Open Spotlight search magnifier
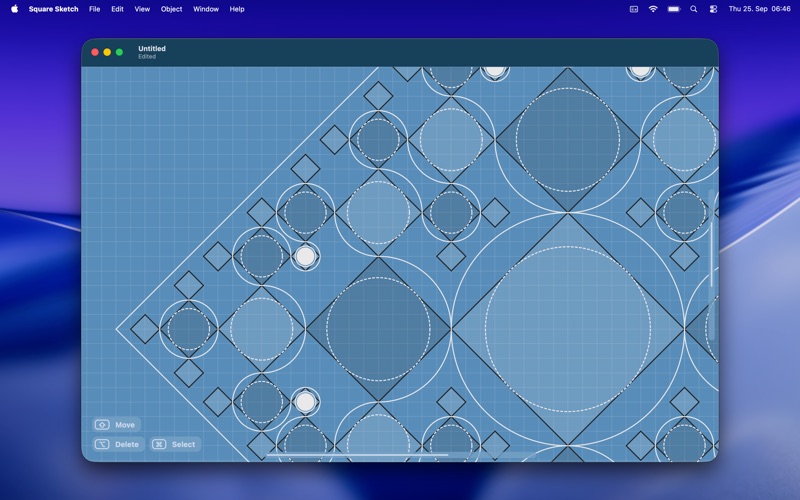Viewport: 800px width, 500px height. pos(693,9)
